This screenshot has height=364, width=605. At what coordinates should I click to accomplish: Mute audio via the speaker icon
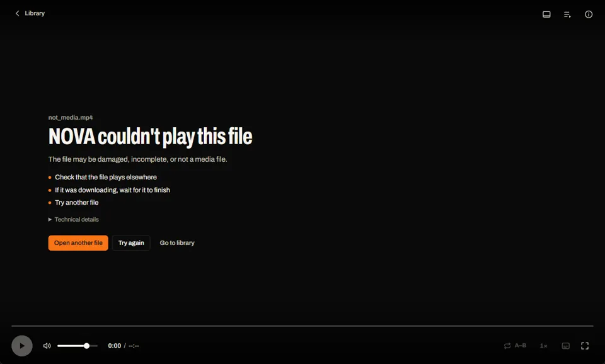pos(47,346)
